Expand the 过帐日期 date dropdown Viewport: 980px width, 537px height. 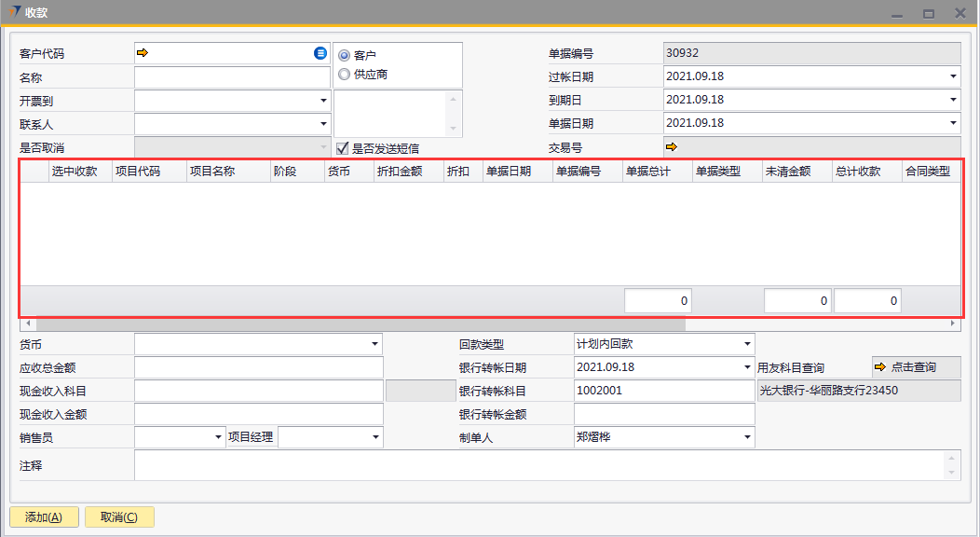coord(953,76)
